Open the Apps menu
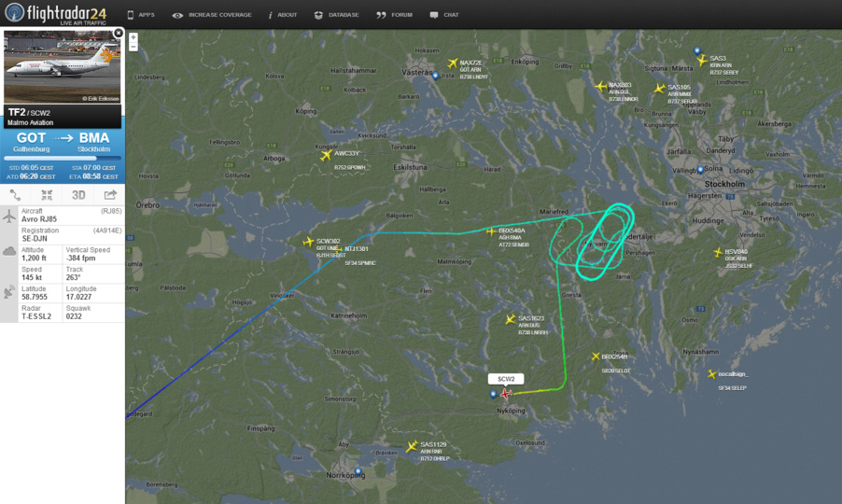 [141, 15]
